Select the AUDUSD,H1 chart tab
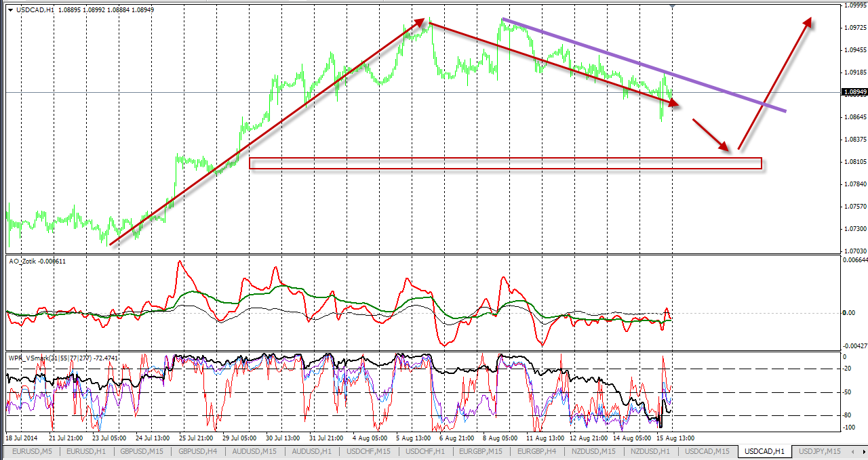The width and height of the screenshot is (868, 460). [313, 451]
